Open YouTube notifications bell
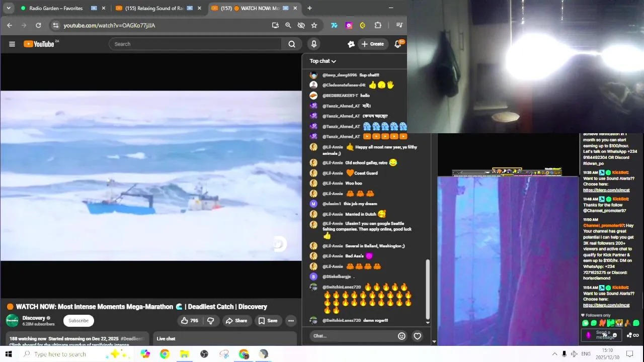The height and width of the screenshot is (362, 644). click(x=397, y=44)
